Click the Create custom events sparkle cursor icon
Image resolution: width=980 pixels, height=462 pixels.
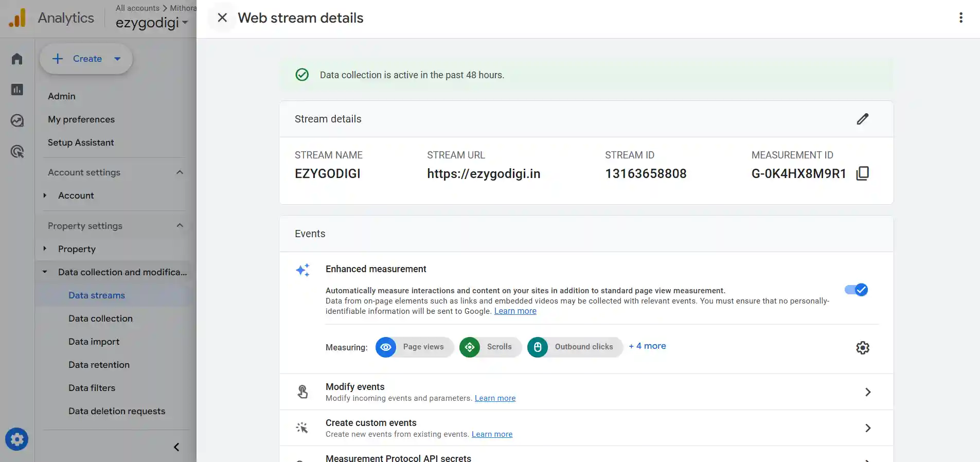tap(302, 428)
